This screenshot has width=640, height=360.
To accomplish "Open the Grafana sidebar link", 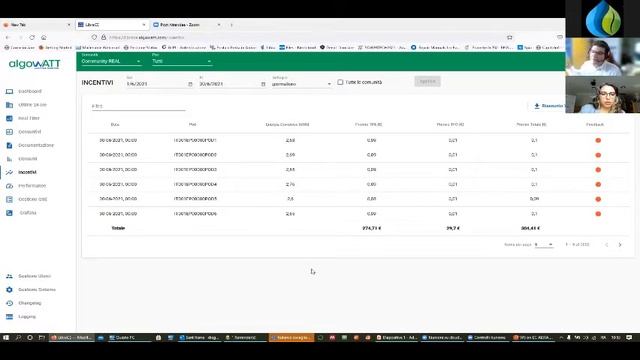I will click(x=22, y=213).
